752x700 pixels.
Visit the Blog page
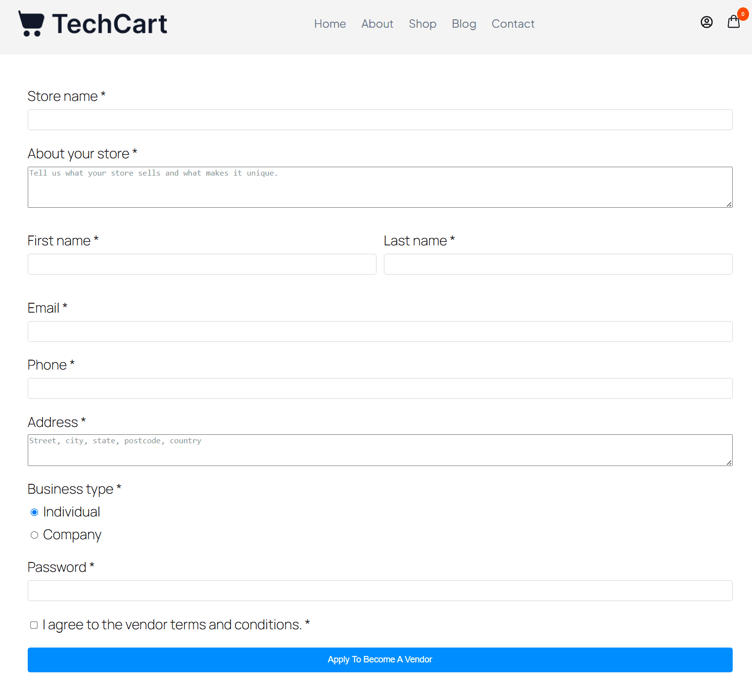pyautogui.click(x=464, y=24)
